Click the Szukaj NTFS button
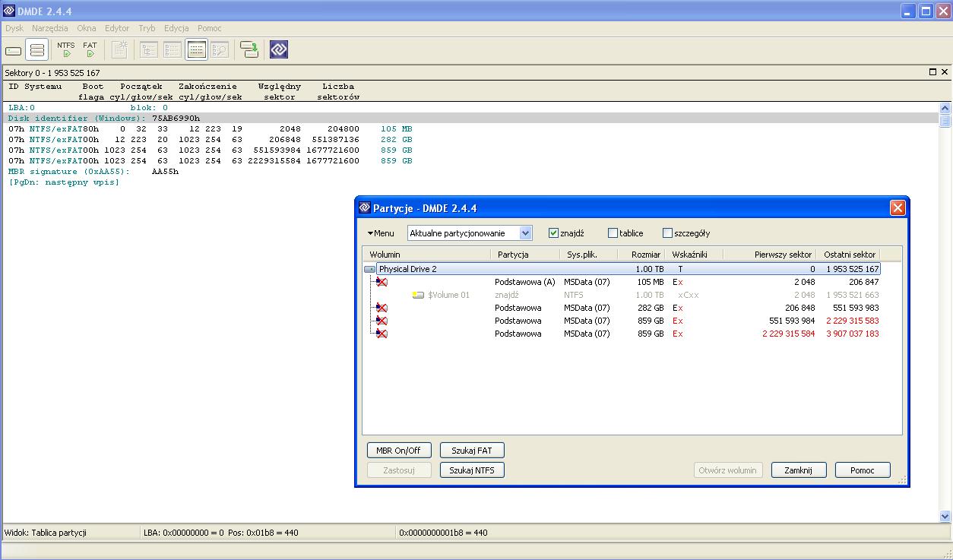The height and width of the screenshot is (560, 953). 472,470
